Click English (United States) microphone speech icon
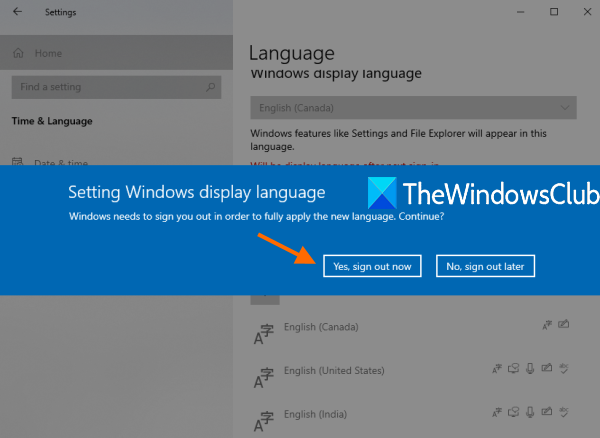Viewport: 600px width, 438px height. (x=530, y=368)
